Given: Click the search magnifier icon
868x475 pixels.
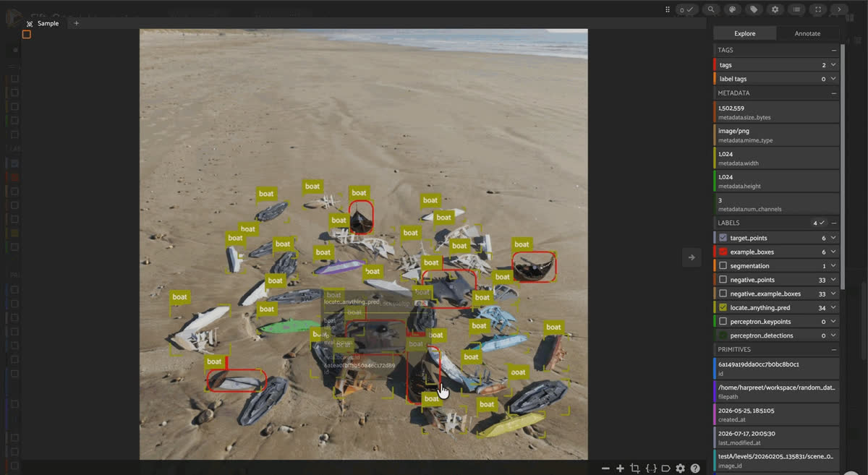Looking at the screenshot, I should [x=711, y=9].
